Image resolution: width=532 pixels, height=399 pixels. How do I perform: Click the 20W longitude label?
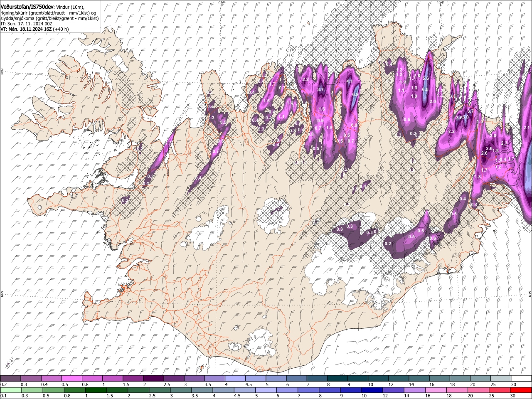coord(221,2)
